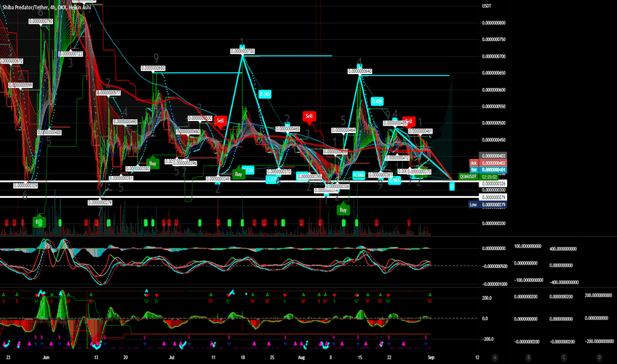Click the 0.0000000700 pivot high callout
Screen dimensions: 617x364
pyautogui.click(x=242, y=51)
